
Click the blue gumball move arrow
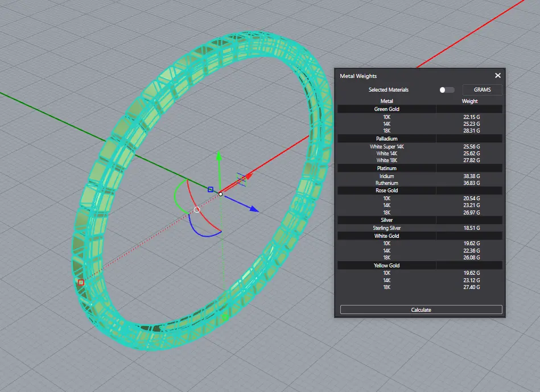pos(253,209)
